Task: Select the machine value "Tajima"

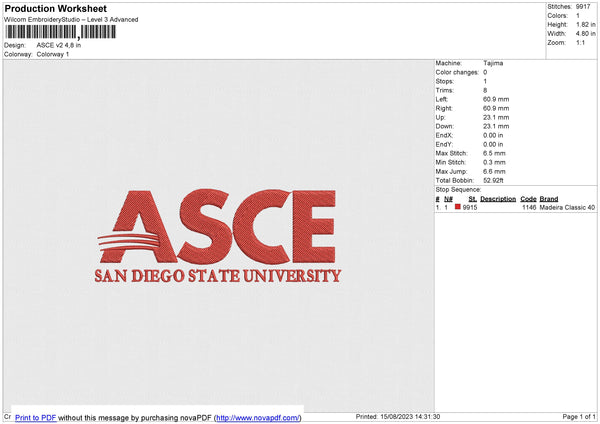Action: (493, 63)
